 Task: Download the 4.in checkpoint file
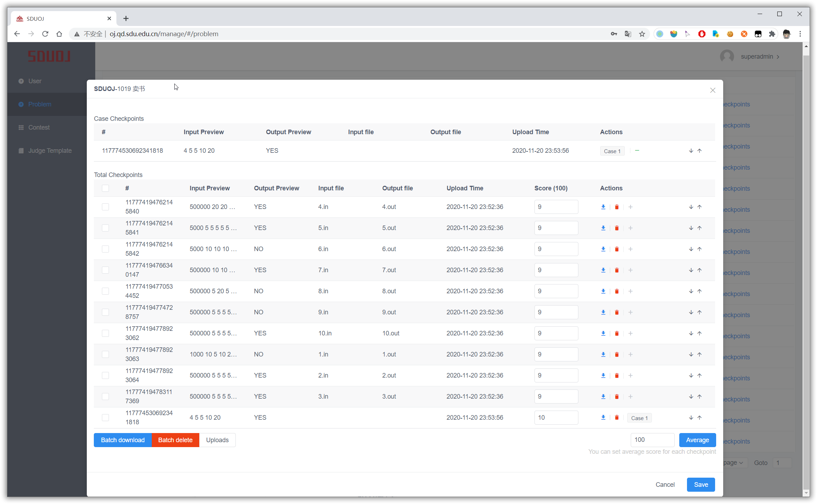point(603,207)
